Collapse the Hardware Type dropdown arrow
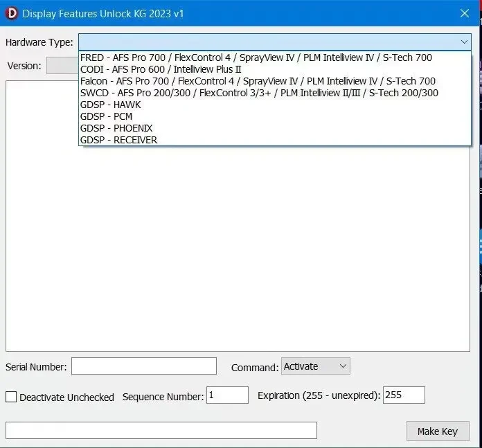The height and width of the screenshot is (448, 482). tap(464, 42)
